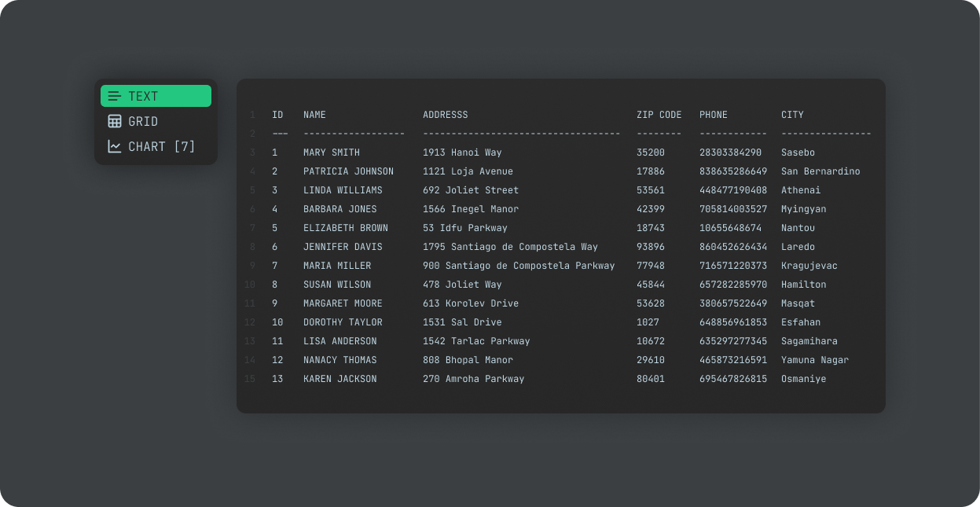Switch to the CHART [7] view
Screen dimensions: 980x507
[x=156, y=146]
